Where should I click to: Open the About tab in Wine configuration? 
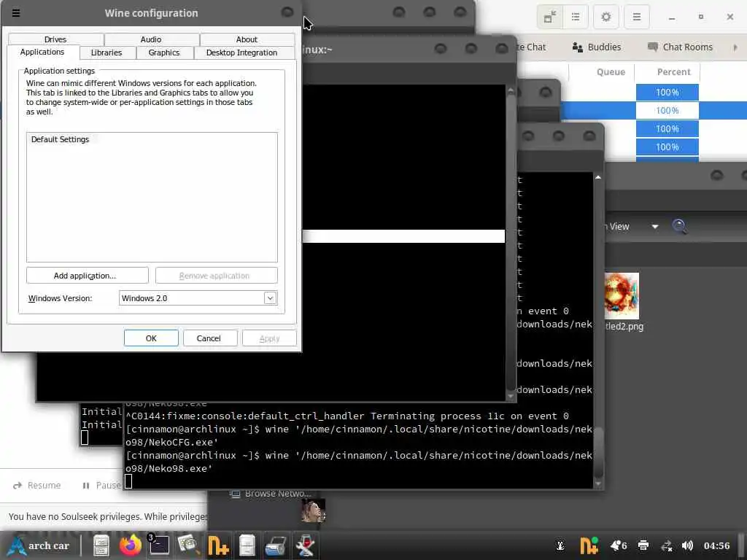(x=247, y=39)
